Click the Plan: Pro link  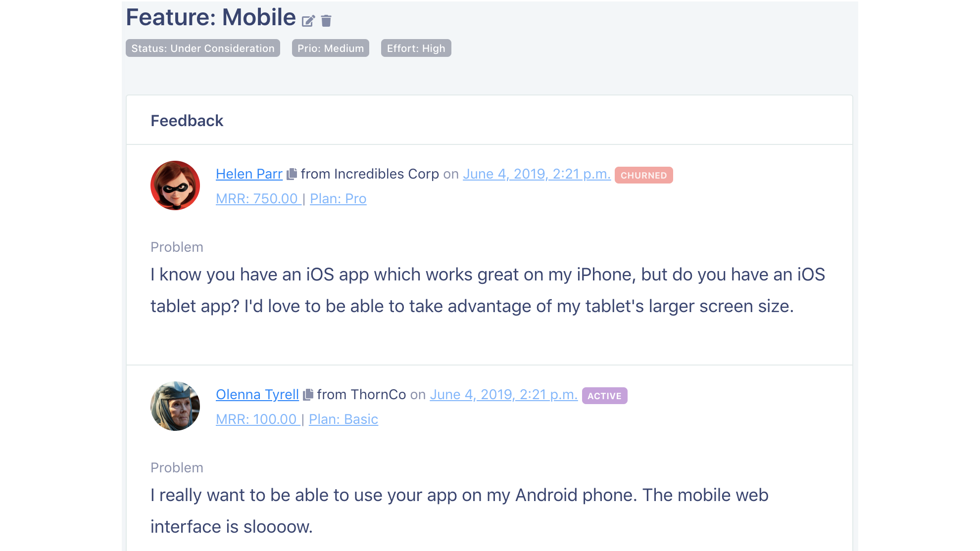[338, 199]
